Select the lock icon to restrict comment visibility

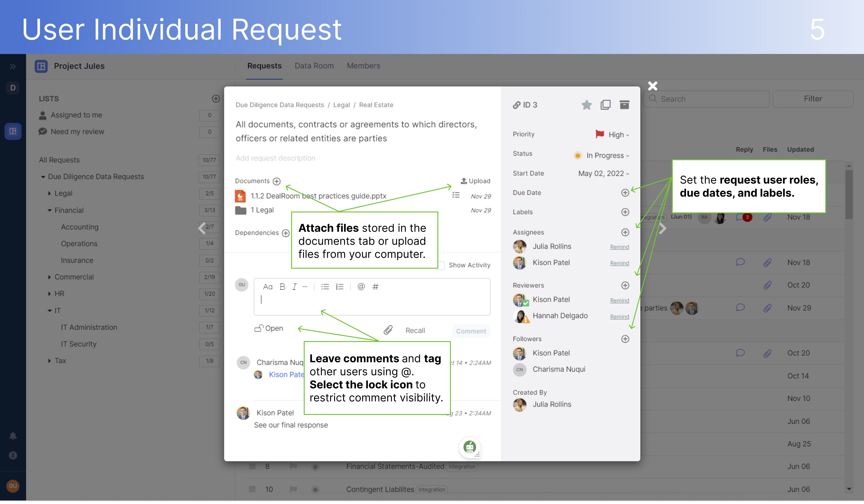click(x=259, y=328)
